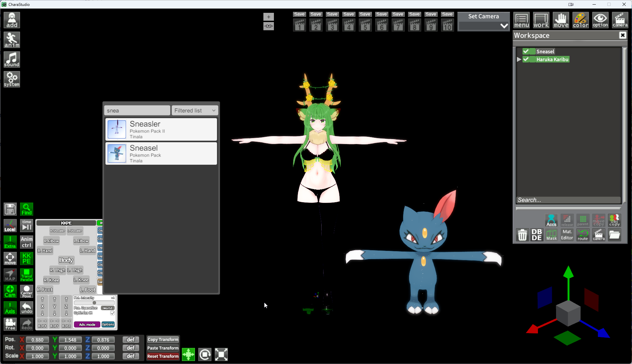The image size is (632, 364).
Task: Toggle the green Axis icon
Action: click(x=10, y=308)
